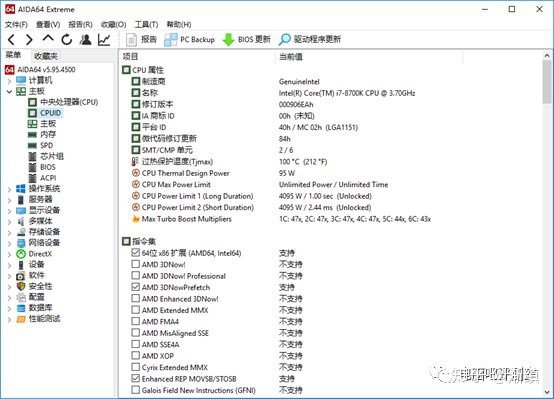Screen dimensions: 554x399
Task: Click BIOS 更新 with the green arrow
Action: [x=247, y=40]
